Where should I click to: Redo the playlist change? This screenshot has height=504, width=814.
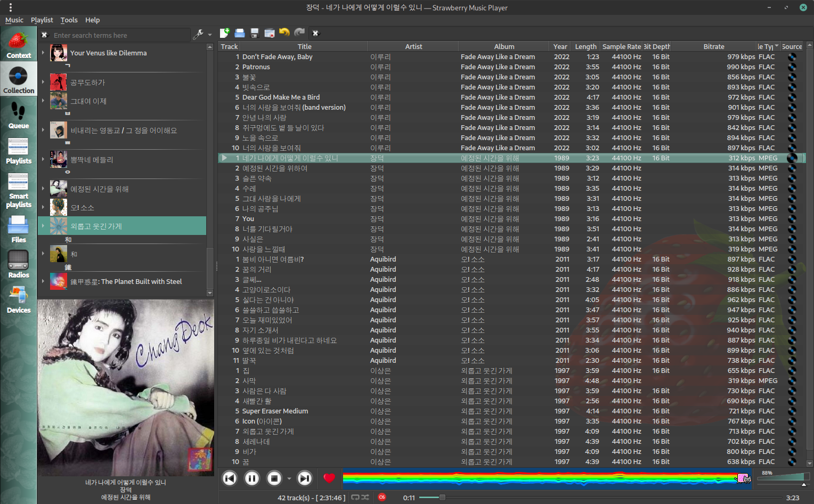(299, 33)
